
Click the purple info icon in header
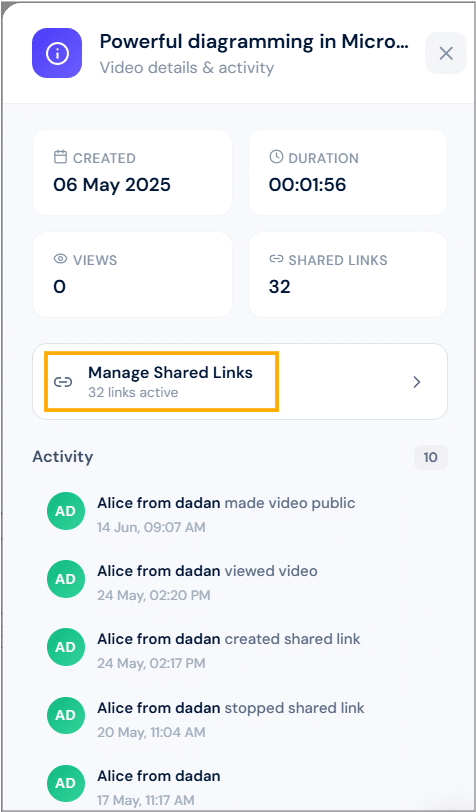57,53
